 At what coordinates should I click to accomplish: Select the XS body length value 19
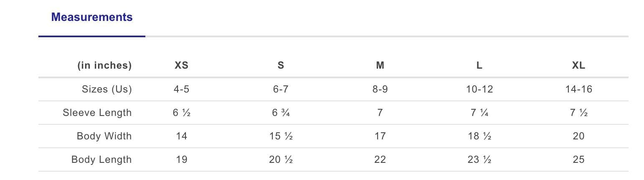[181, 159]
